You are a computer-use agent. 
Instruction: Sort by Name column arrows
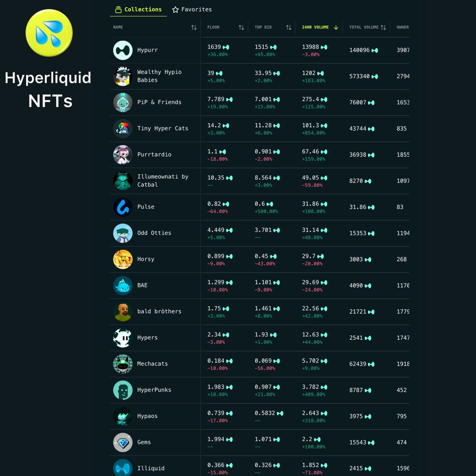(x=194, y=27)
